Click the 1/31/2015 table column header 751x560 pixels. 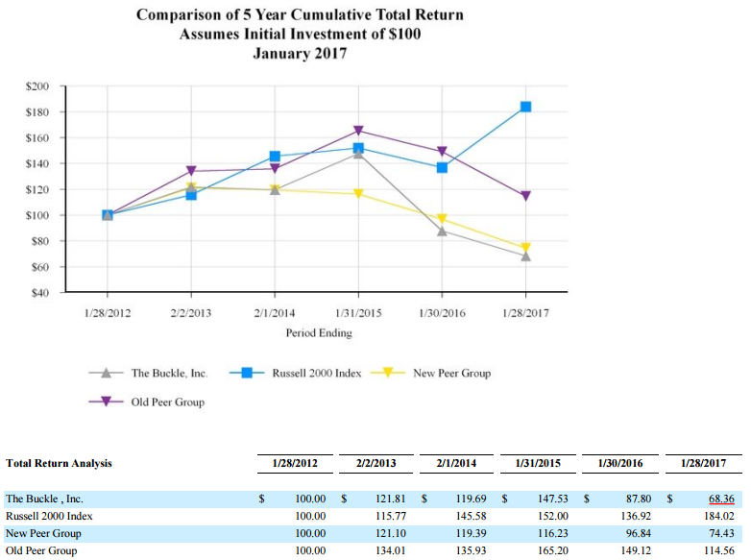pyautogui.click(x=540, y=463)
